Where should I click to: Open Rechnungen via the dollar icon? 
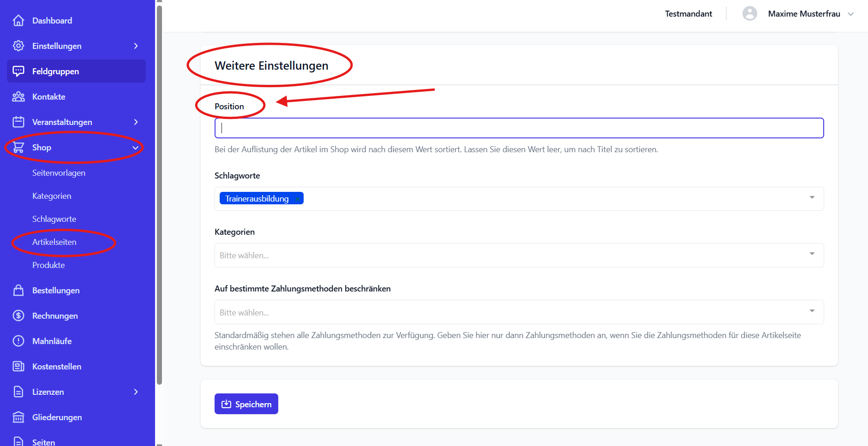(x=18, y=315)
